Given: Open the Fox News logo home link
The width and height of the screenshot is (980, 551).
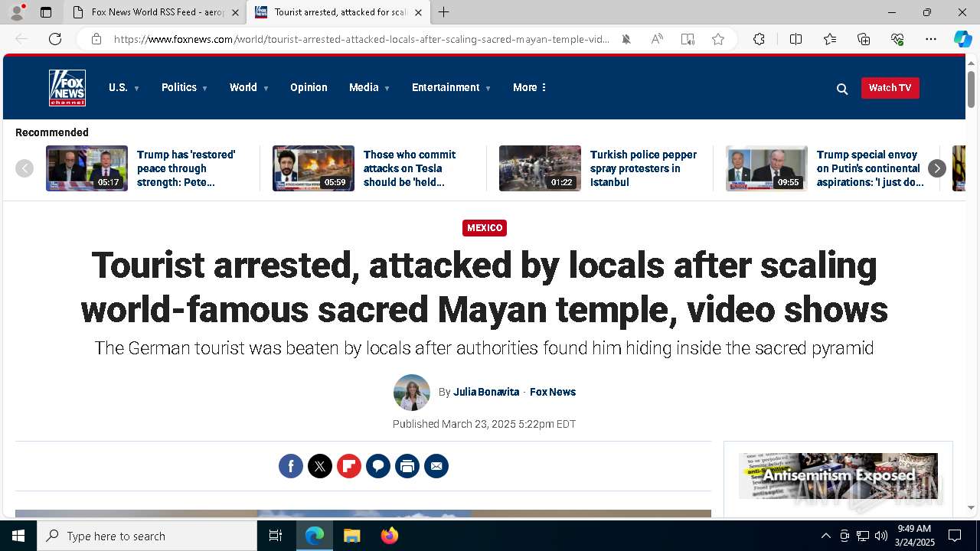Looking at the screenshot, I should coord(67,88).
